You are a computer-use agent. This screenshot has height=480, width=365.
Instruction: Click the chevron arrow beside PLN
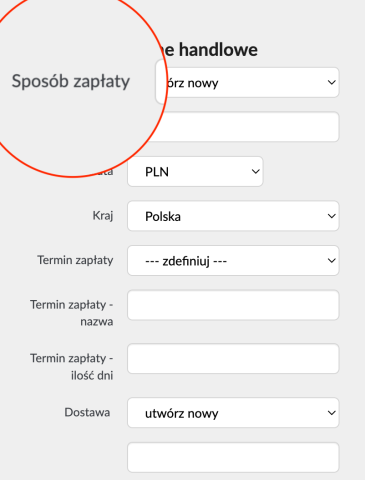pos(255,172)
